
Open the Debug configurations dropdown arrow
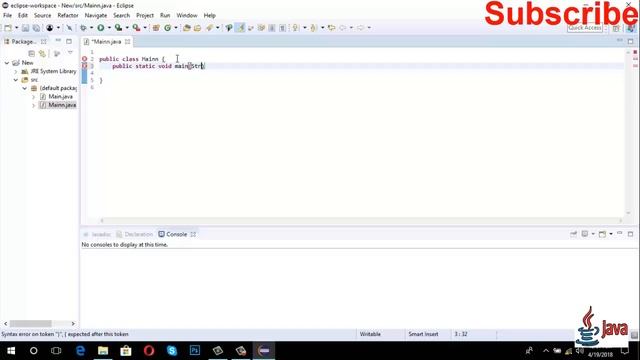tap(91, 28)
